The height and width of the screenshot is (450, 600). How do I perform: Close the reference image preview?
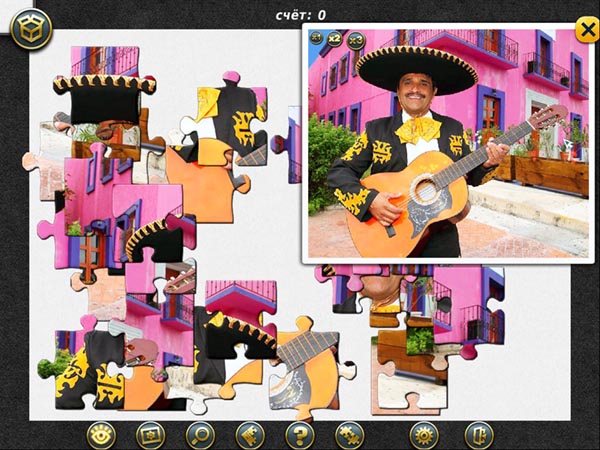[585, 29]
